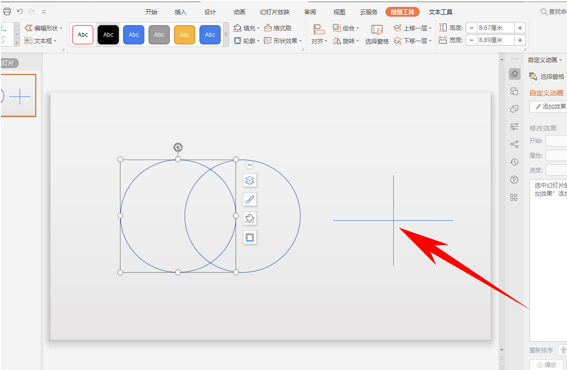
Task: Click the layers icon on floating toolbar
Action: tap(250, 180)
